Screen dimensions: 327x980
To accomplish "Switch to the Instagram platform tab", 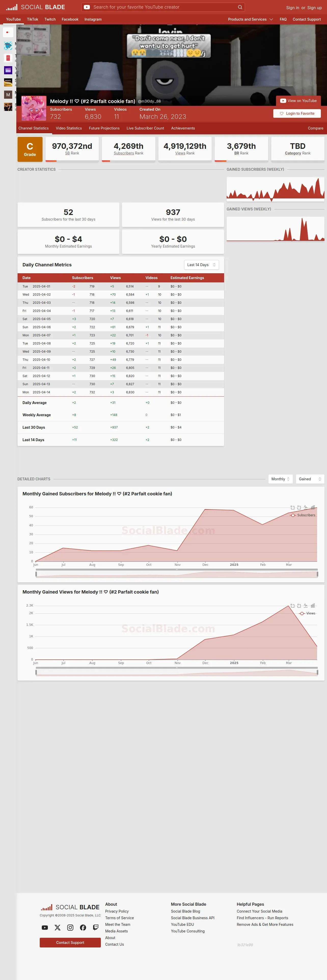I will point(93,19).
